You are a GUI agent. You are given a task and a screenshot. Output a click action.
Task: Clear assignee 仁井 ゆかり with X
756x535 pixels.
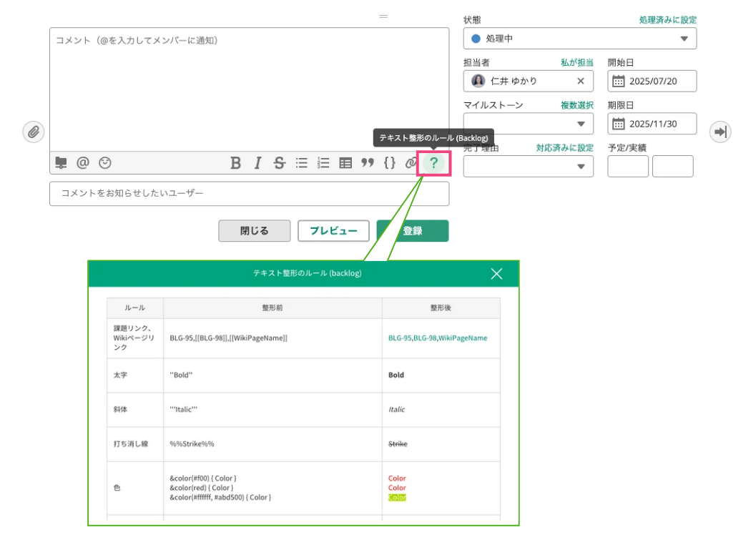point(581,81)
